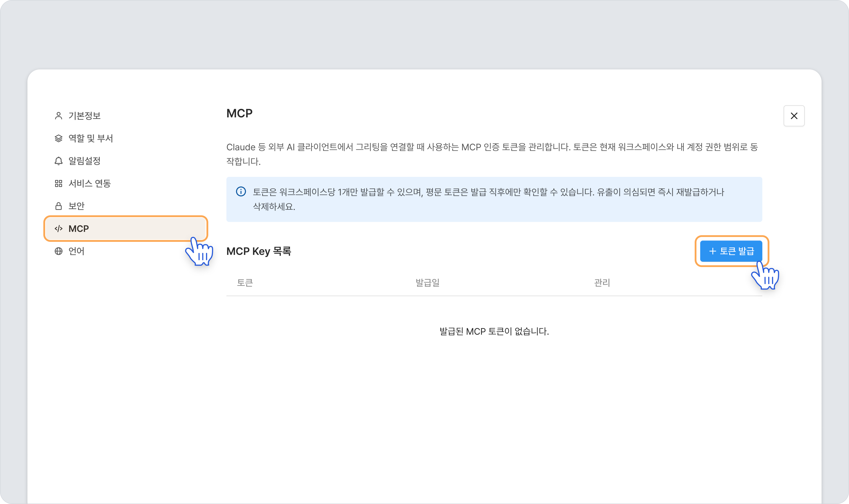Image resolution: width=849 pixels, height=504 pixels.
Task: Close the settings dialog with the X button
Action: [x=794, y=116]
